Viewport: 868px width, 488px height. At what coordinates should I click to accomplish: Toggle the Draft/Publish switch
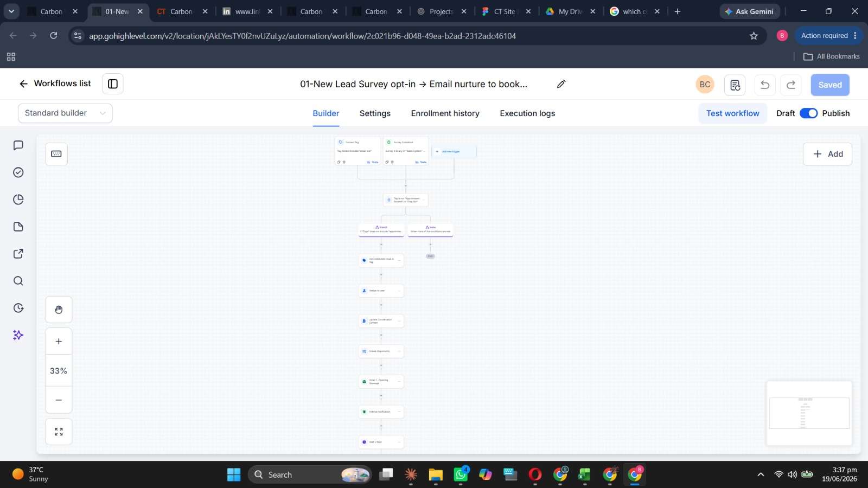coord(808,113)
